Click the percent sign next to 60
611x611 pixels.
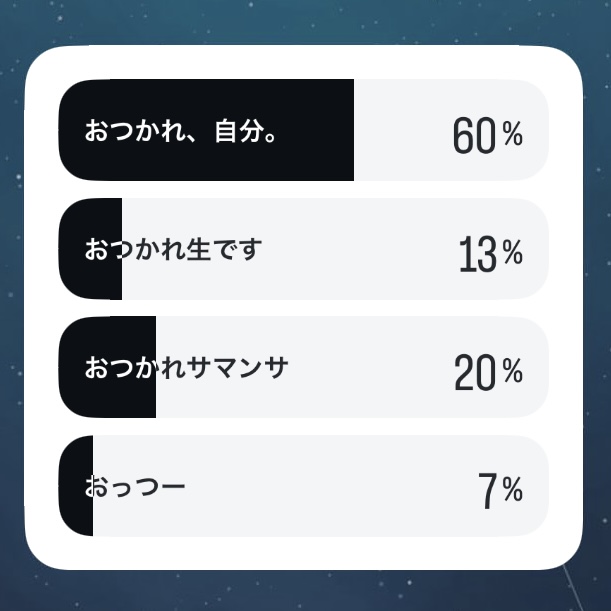[512, 134]
